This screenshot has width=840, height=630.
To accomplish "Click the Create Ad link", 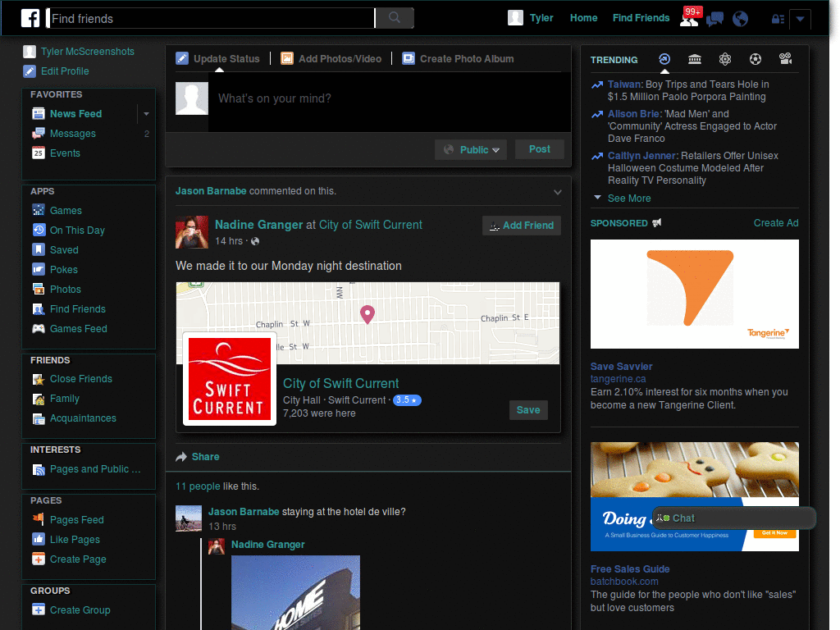I will 776,223.
